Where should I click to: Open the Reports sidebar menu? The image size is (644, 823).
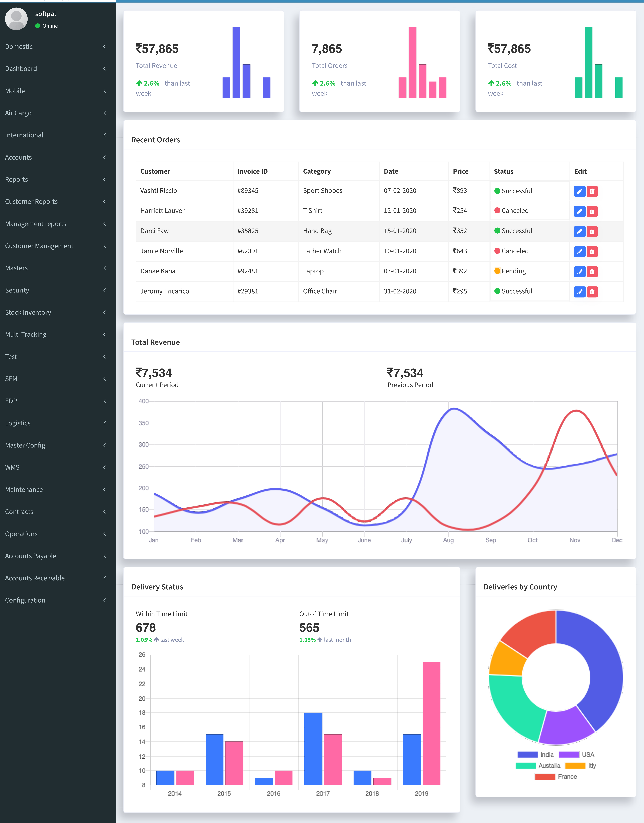[58, 180]
